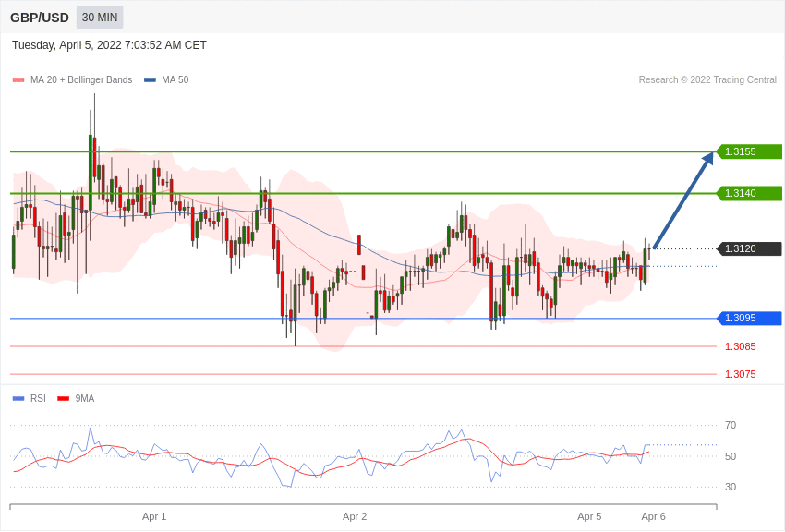This screenshot has height=532, width=785.
Task: Click the red 1.3075 support label
Action: pyautogui.click(x=741, y=374)
